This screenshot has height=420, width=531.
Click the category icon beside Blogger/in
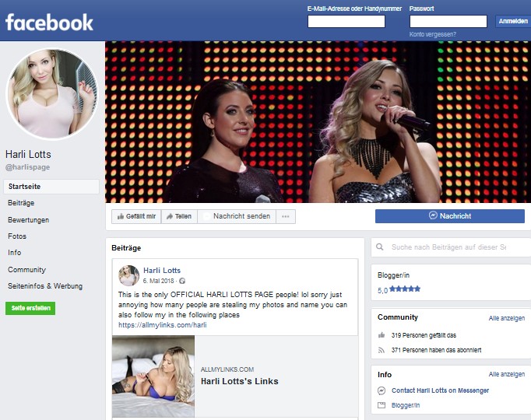coord(382,405)
